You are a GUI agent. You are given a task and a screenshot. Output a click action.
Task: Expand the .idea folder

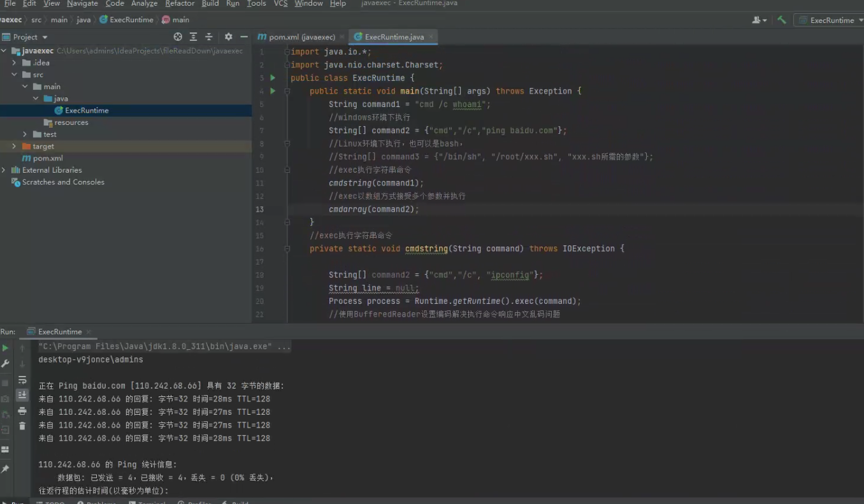coord(14,62)
